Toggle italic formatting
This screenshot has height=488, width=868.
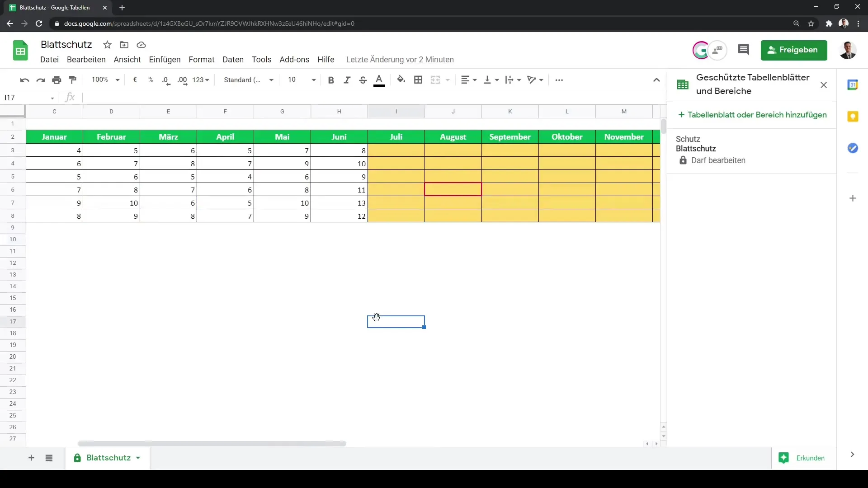click(347, 80)
